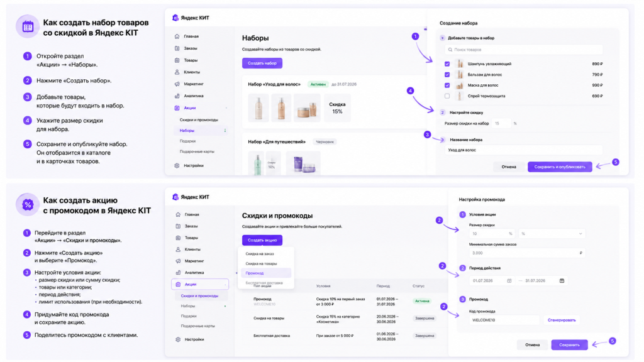Click Сохранить и опубликовать
Screen dimensions: 644x362
(x=560, y=167)
